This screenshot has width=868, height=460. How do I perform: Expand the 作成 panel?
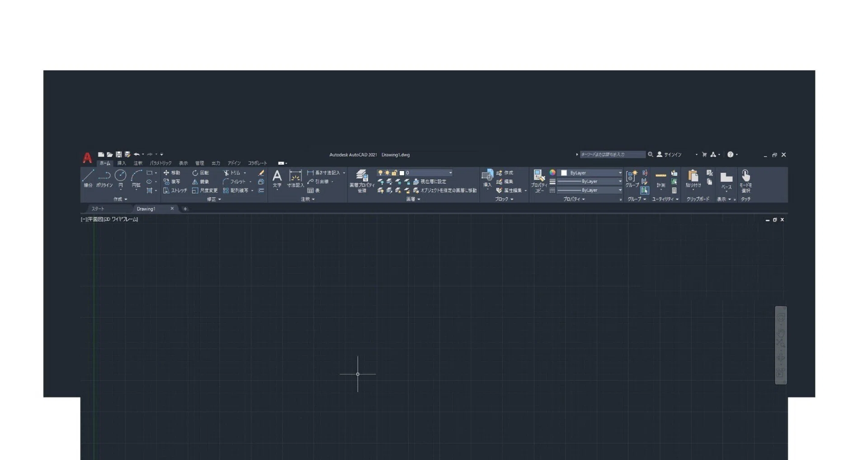click(120, 199)
